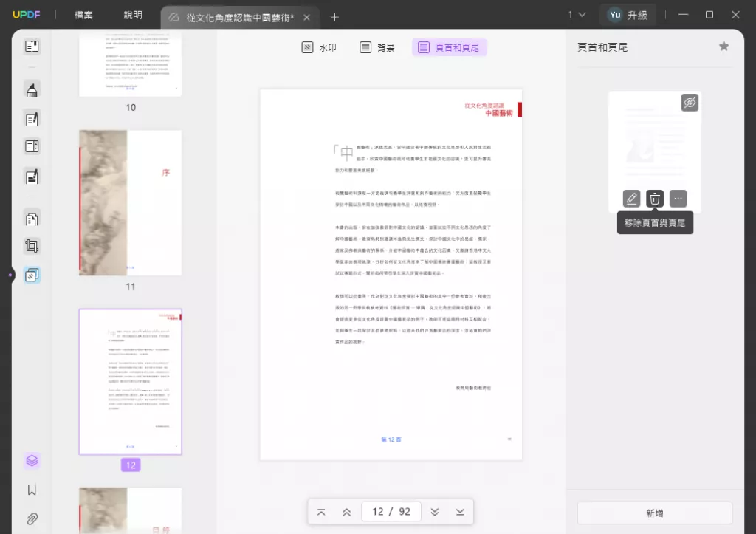Switch to the 水印 watermark tab
This screenshot has height=534, width=756.
coord(319,47)
